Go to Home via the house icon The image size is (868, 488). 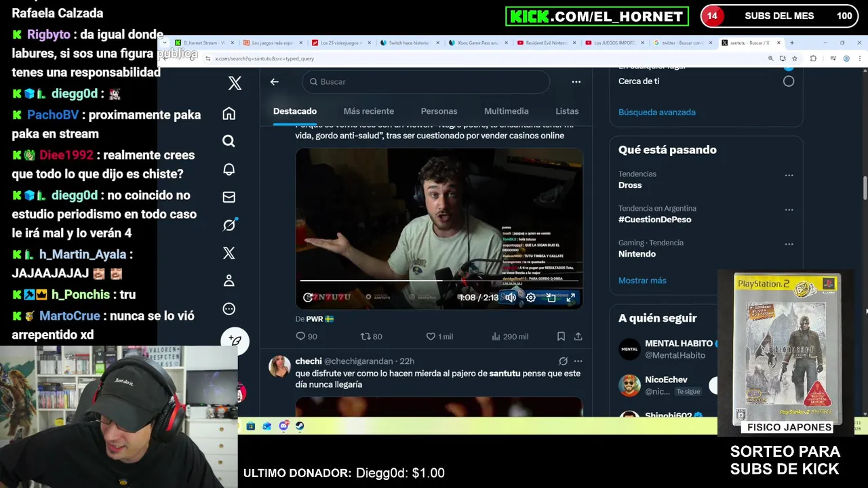point(229,113)
